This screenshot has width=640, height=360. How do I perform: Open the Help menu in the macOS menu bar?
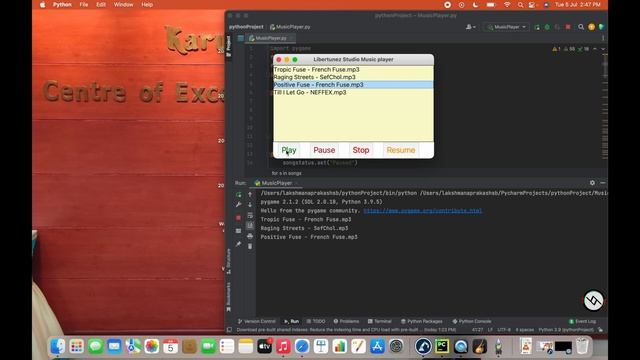[x=147, y=4]
